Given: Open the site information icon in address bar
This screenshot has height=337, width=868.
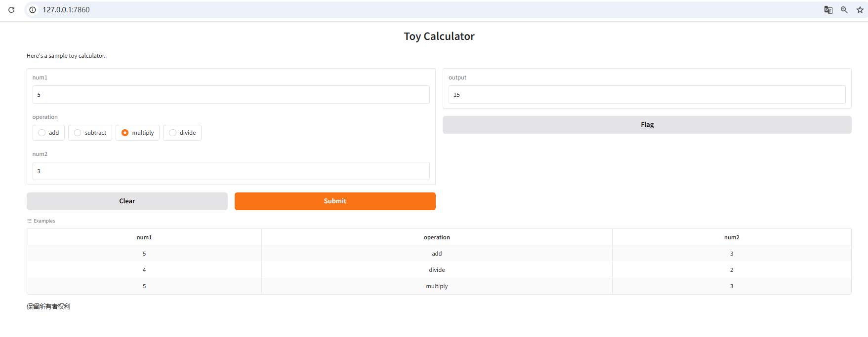Looking at the screenshot, I should [33, 10].
